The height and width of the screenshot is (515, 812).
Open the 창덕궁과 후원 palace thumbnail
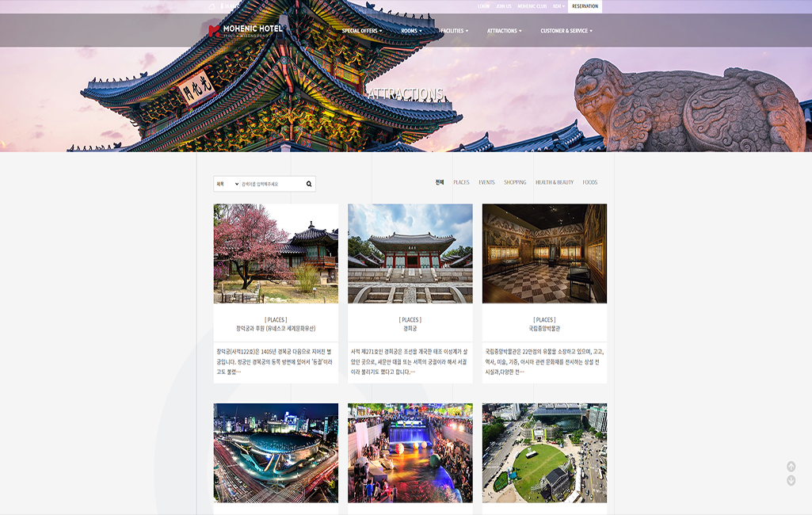click(276, 254)
